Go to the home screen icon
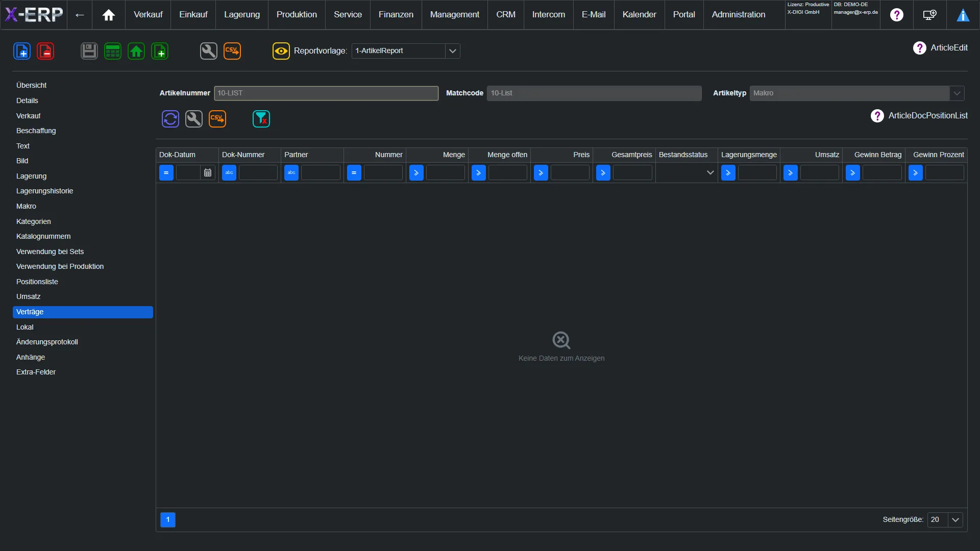Viewport: 980px width, 551px height. click(x=109, y=15)
